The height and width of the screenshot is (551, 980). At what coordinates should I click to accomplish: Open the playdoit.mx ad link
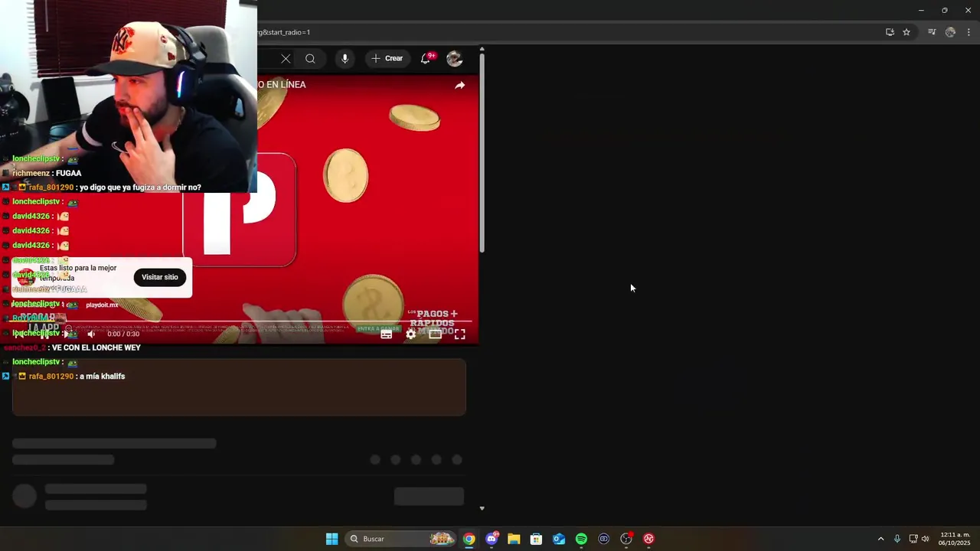[x=102, y=305]
